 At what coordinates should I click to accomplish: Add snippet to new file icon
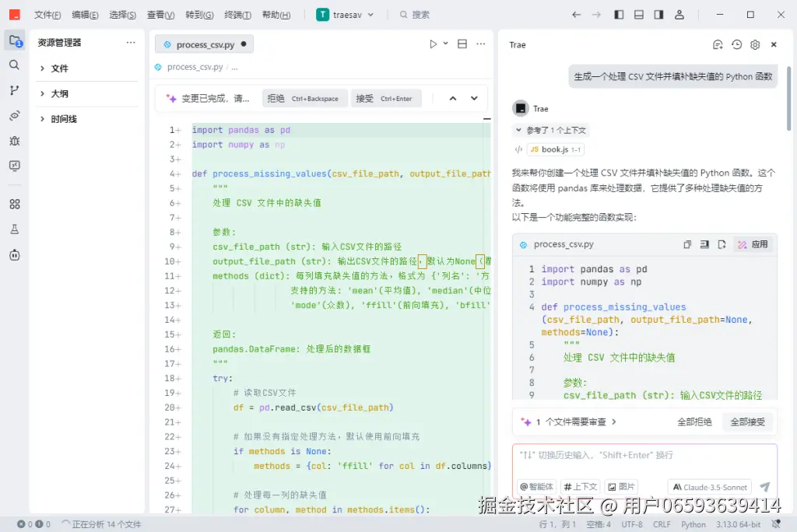coord(722,244)
